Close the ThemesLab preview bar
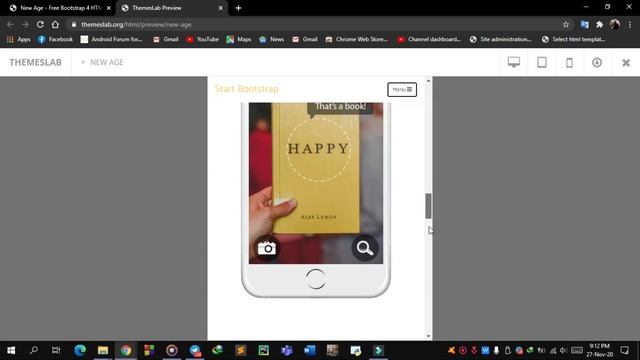This screenshot has height=360, width=640. point(626,63)
